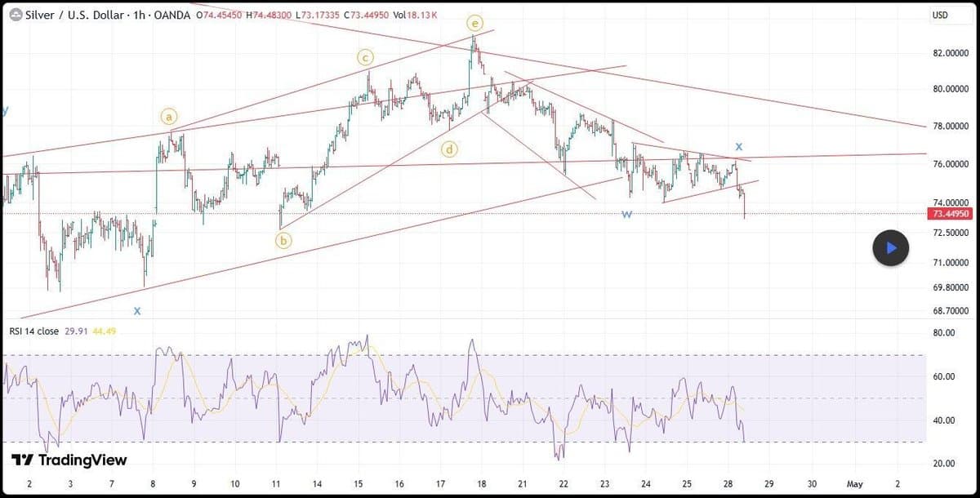Select the wave label circled b
980x498 pixels.
pyautogui.click(x=283, y=240)
